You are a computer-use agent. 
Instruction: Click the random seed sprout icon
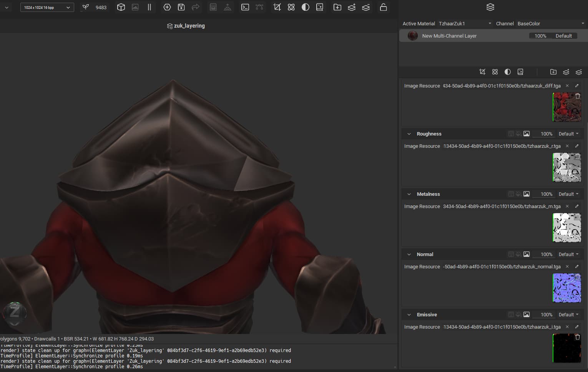[x=86, y=7]
